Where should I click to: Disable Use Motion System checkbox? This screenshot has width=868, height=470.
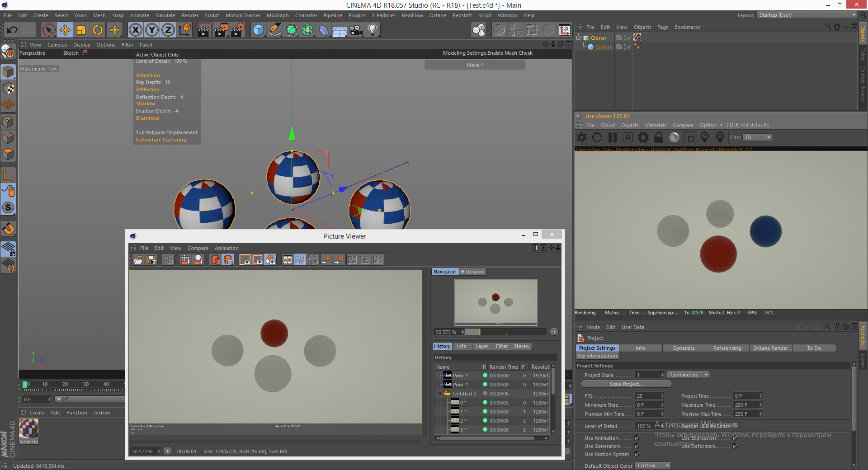(x=637, y=454)
